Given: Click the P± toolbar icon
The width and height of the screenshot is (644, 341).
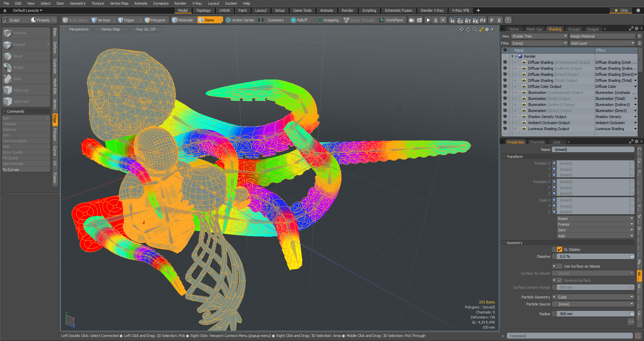Looking at the screenshot, I should (x=483, y=20).
